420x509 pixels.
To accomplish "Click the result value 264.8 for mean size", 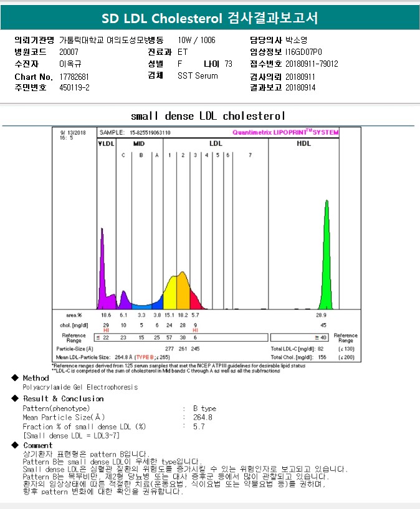I will click(x=203, y=417).
